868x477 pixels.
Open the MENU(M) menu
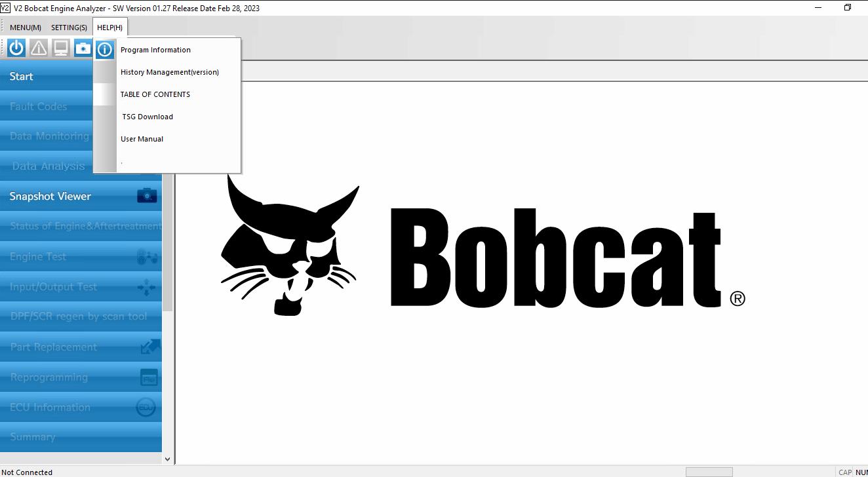click(24, 28)
